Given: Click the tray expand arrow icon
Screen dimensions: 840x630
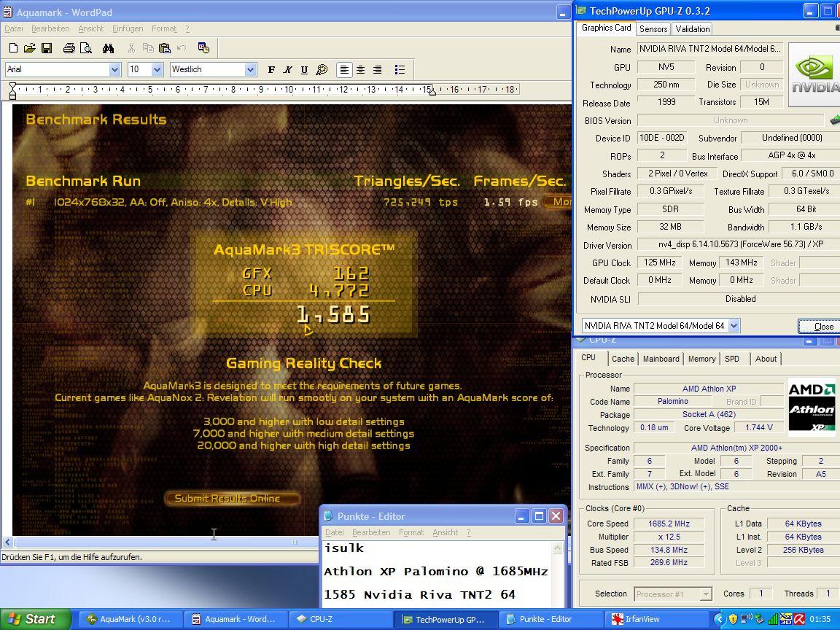Looking at the screenshot, I should coord(720,619).
